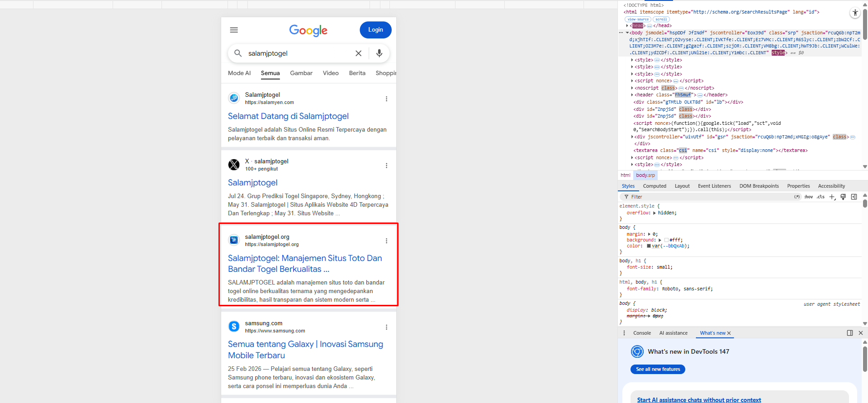
Task: Toggle the :hov element state panel
Action: click(808, 197)
